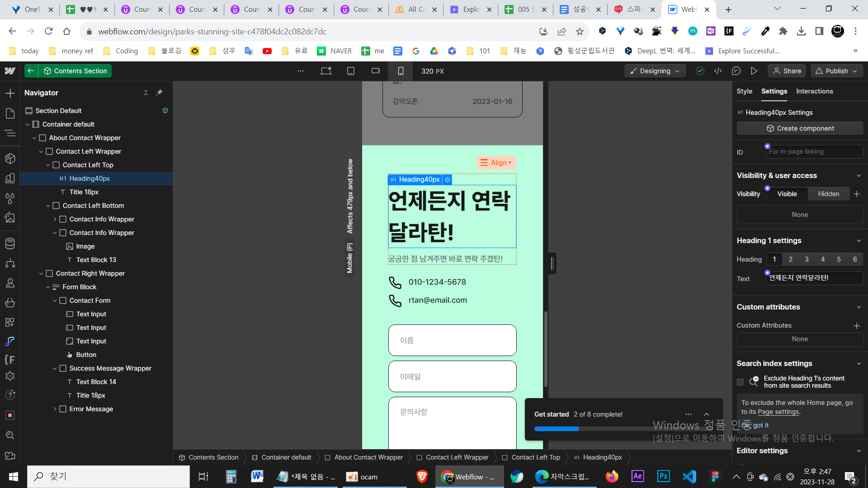Click Create component button
868x488 pixels.
[x=800, y=128]
